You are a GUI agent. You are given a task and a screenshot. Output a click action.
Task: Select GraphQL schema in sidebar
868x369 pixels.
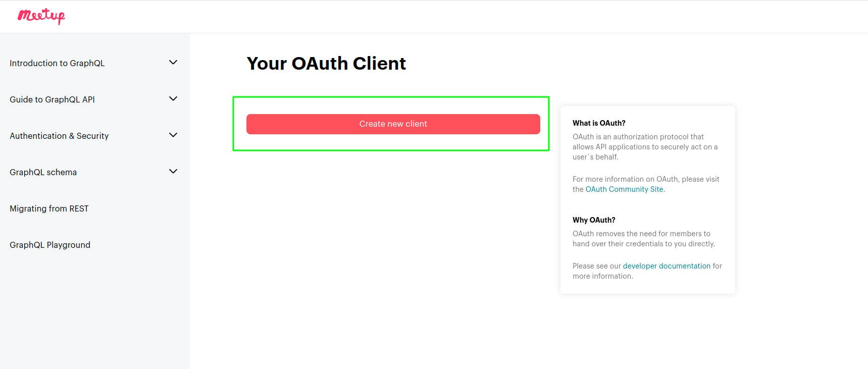[43, 172]
